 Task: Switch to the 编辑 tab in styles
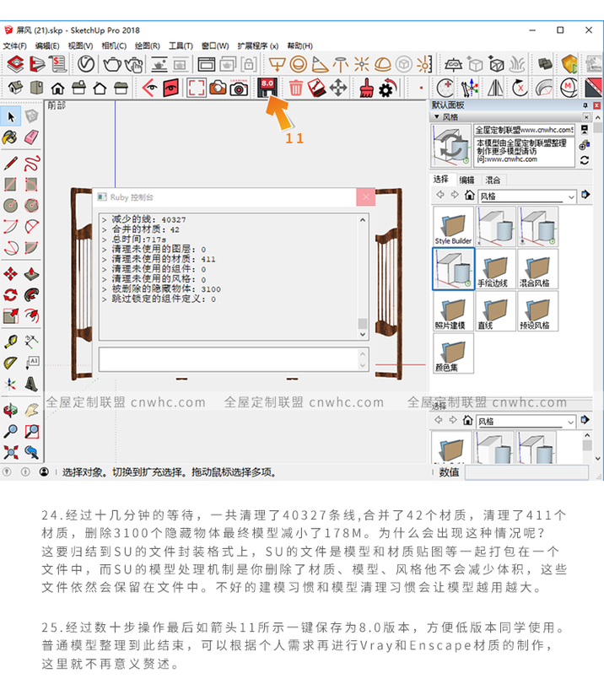tap(466, 180)
